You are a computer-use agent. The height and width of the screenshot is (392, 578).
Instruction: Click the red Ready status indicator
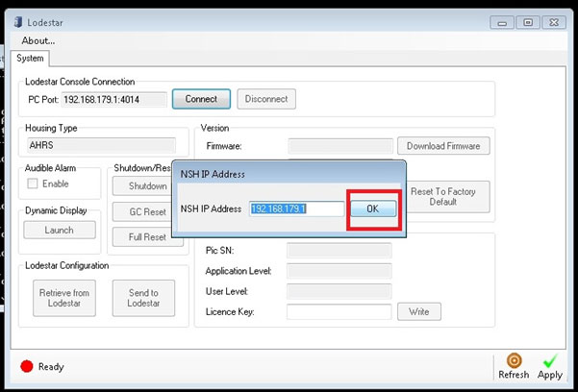[27, 366]
